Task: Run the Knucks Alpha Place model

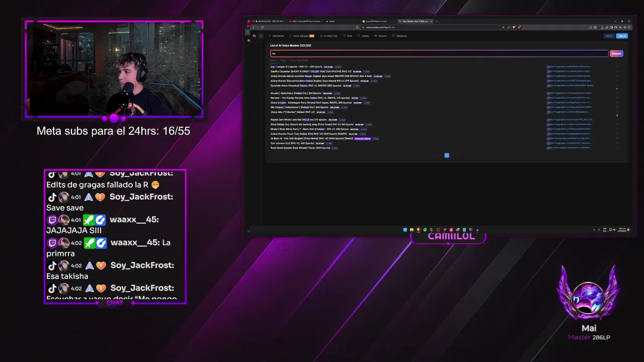Action: coord(338,93)
